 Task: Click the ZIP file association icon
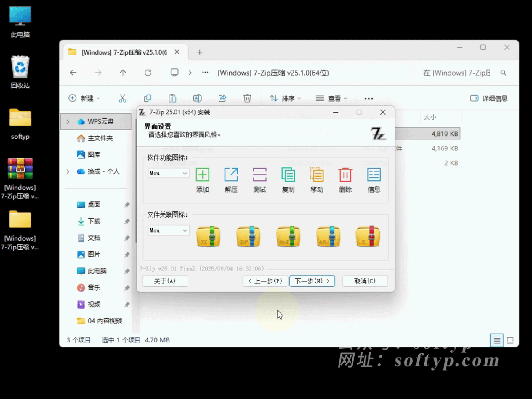coord(248,236)
